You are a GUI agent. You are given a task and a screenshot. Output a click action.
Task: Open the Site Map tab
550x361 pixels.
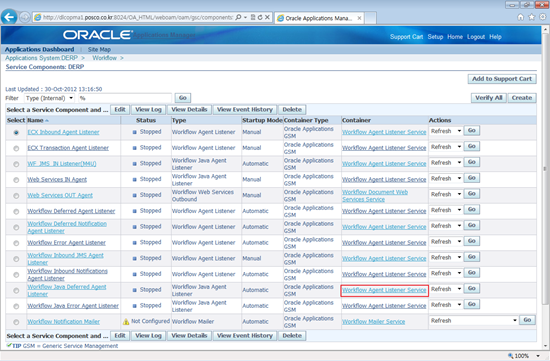pyautogui.click(x=99, y=49)
